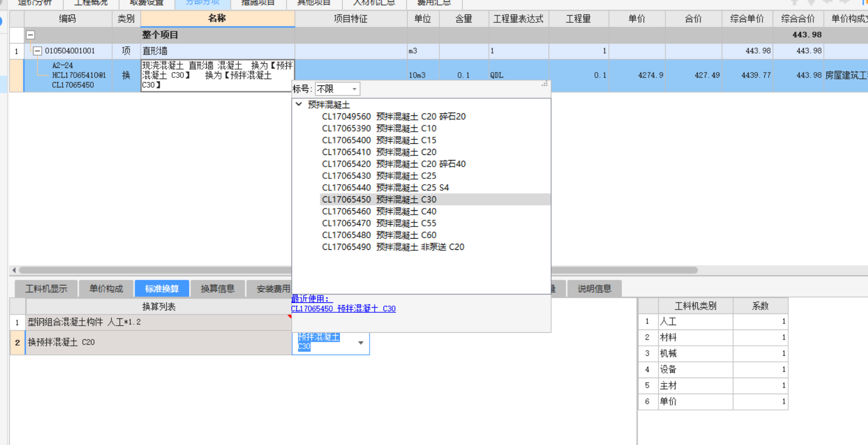The image size is (868, 445).
Task: Select the 直形墙 name cell
Action: [218, 51]
